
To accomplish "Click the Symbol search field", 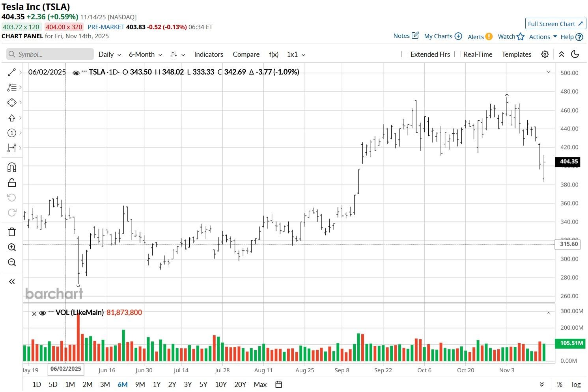I will pyautogui.click(x=50, y=54).
